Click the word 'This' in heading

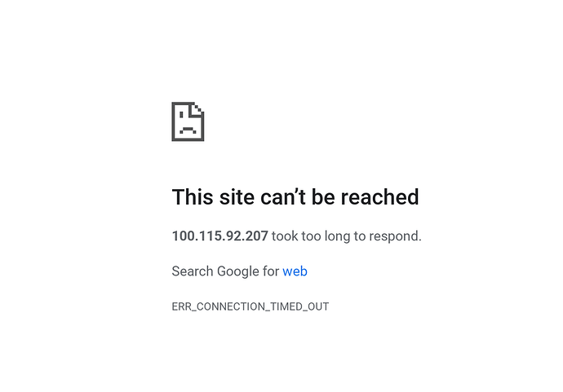[x=193, y=197]
